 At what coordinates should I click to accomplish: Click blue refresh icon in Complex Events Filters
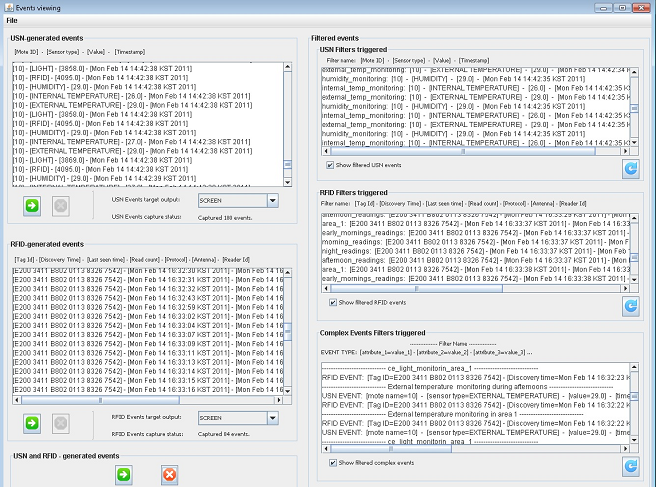(x=629, y=466)
